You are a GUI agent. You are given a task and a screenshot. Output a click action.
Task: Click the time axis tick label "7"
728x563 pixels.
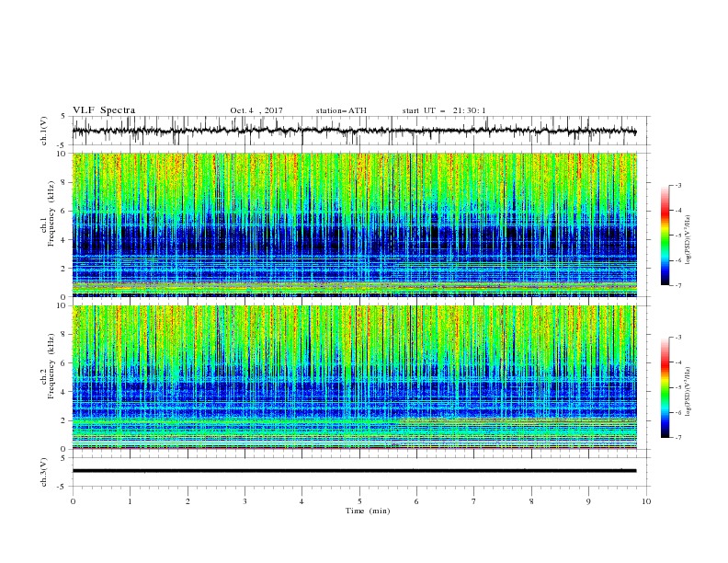(474, 501)
